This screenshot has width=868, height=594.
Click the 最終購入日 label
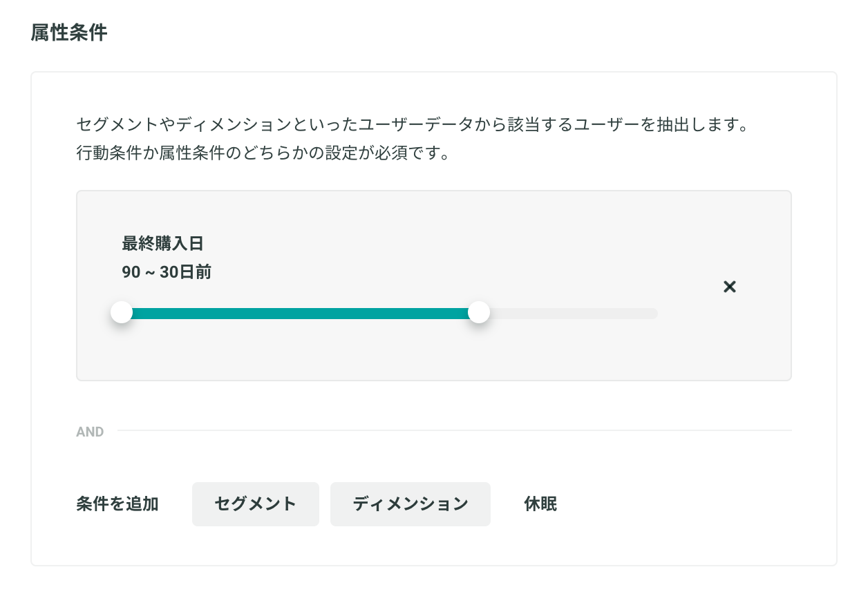click(163, 244)
